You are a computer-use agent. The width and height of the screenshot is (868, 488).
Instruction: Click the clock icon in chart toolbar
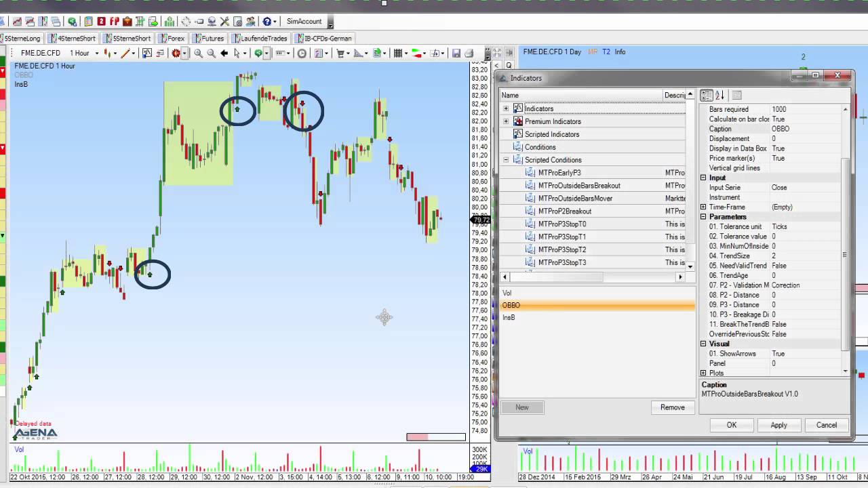point(302,53)
